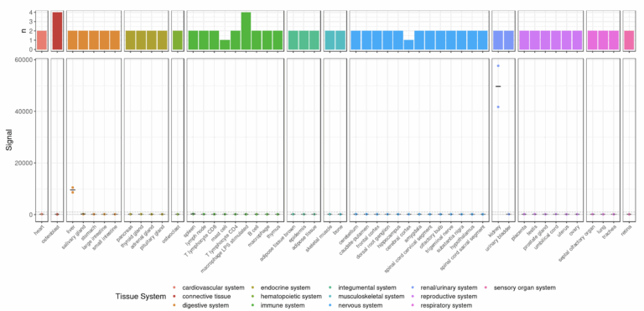This screenshot has height=311, width=644.
Task: Click the 'musculoskeletal system' legend label
Action: [x=371, y=296]
